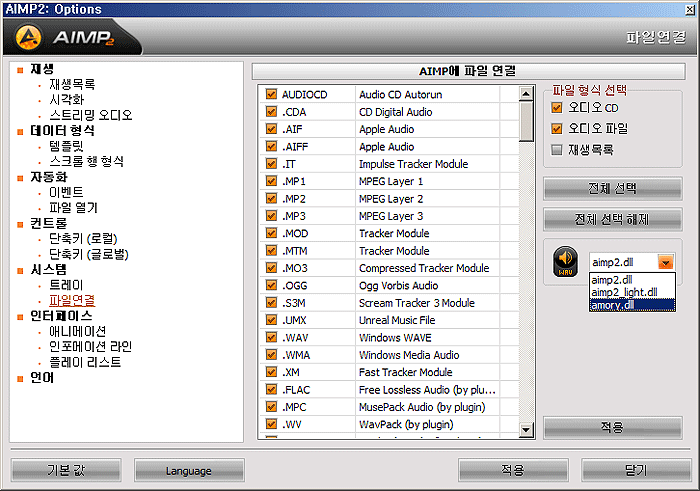This screenshot has width=700, height=491.
Task: Open the icon library dropdown arrow
Action: click(666, 262)
